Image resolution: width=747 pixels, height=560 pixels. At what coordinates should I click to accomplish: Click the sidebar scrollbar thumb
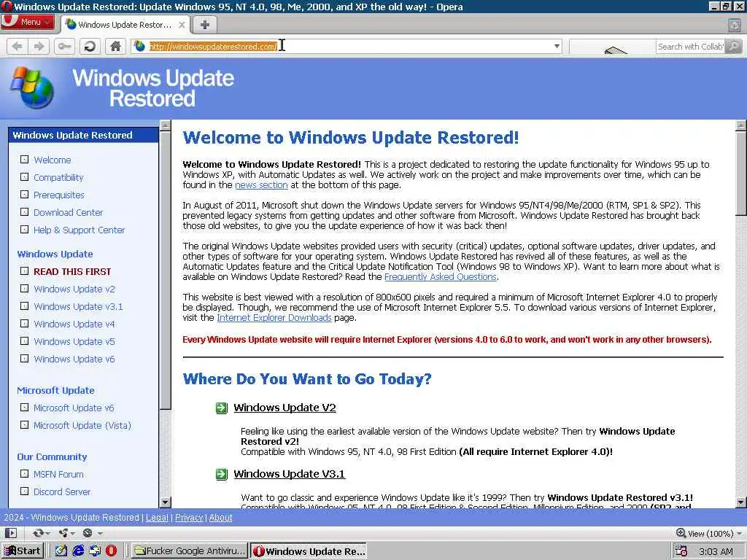[x=166, y=270]
